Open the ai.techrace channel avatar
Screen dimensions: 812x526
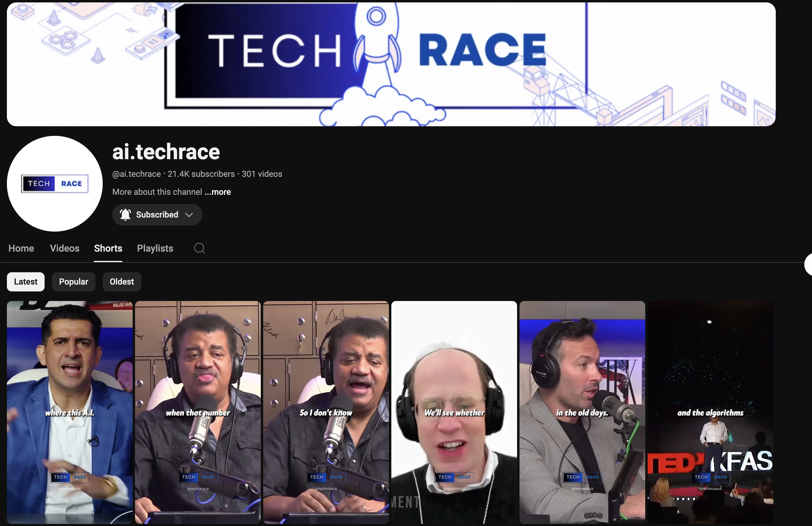pyautogui.click(x=54, y=184)
